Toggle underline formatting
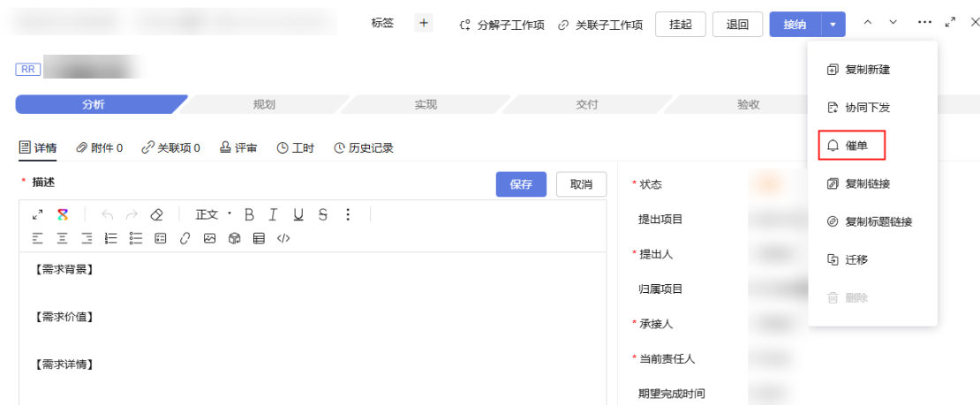 coord(298,215)
